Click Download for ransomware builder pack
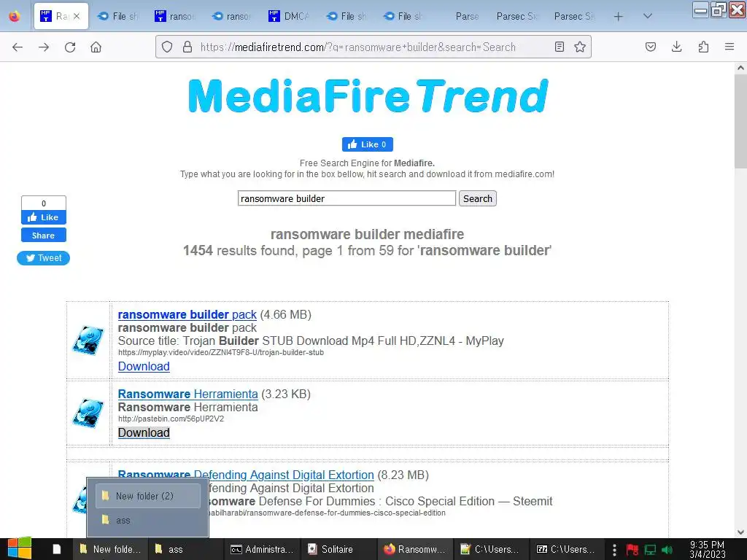Screen dimensions: 747x560 tap(144, 366)
